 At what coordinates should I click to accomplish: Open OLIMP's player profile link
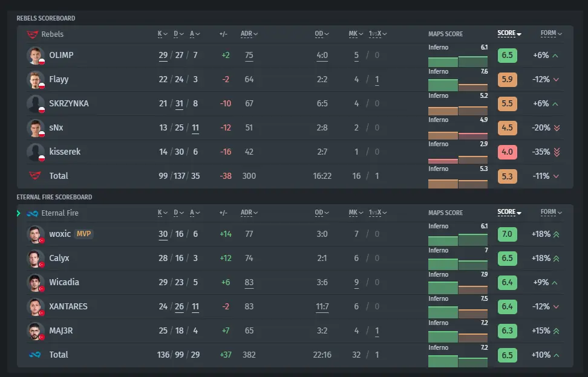(61, 56)
